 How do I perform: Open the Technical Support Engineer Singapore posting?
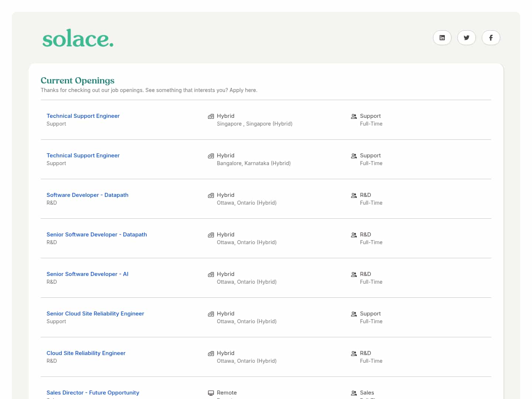(x=83, y=116)
